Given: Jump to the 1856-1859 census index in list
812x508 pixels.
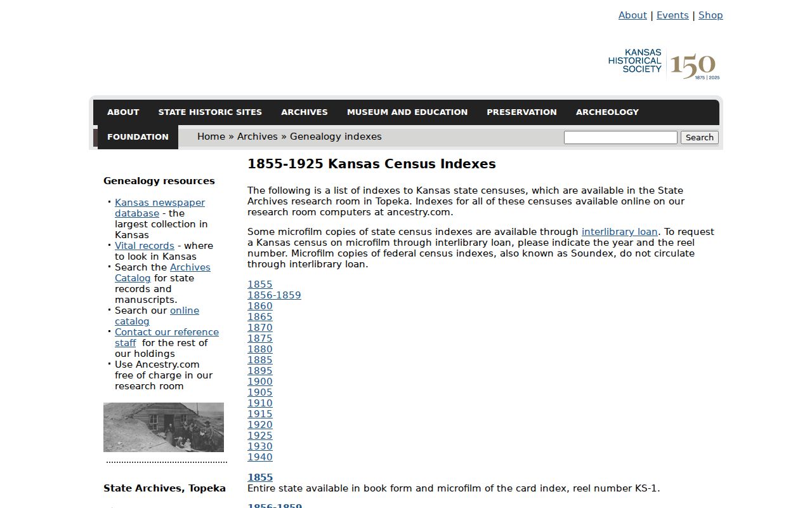Looking at the screenshot, I should 274,295.
